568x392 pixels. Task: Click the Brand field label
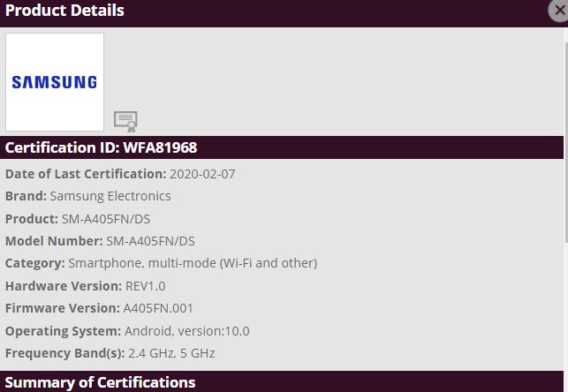(x=26, y=196)
